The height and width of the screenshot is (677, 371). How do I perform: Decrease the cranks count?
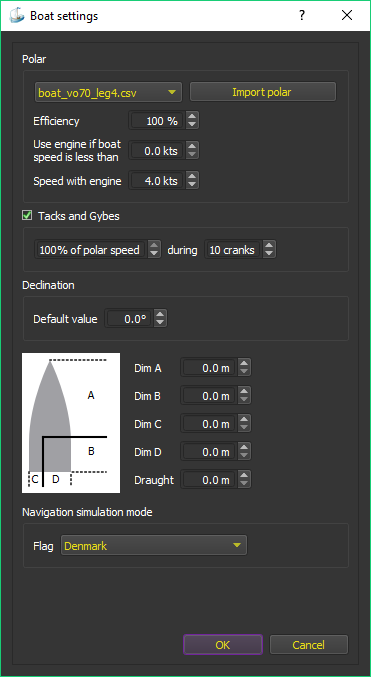click(x=269, y=254)
